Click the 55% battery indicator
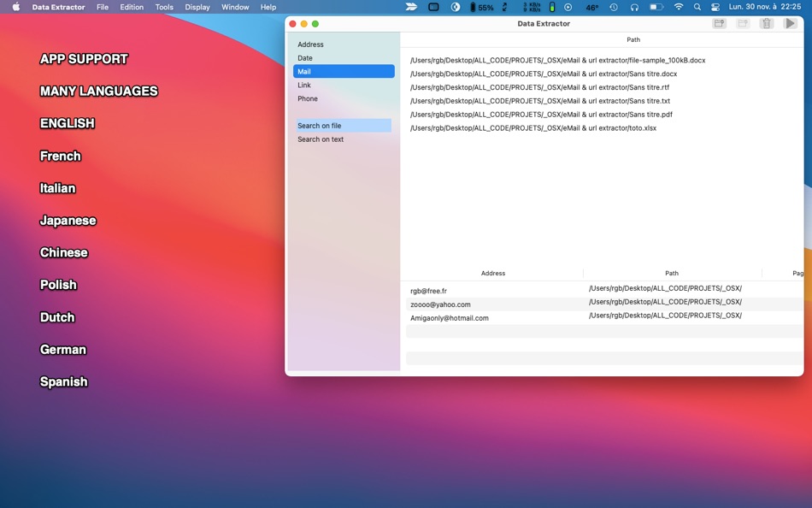 481,7
